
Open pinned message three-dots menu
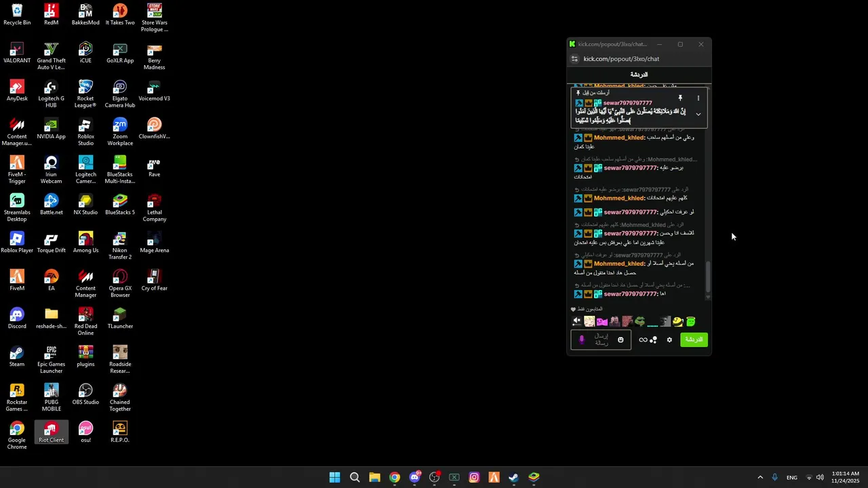(x=698, y=98)
